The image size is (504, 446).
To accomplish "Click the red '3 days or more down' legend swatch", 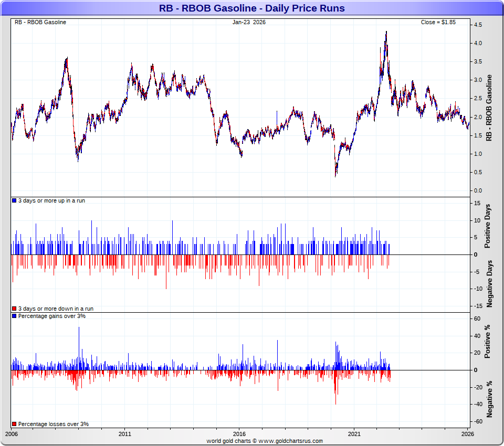I will pos(14,309).
